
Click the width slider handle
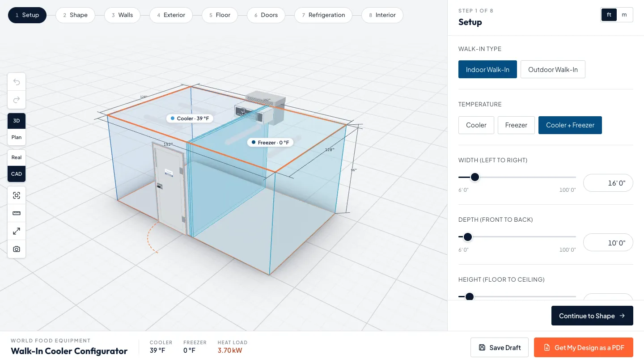click(475, 177)
